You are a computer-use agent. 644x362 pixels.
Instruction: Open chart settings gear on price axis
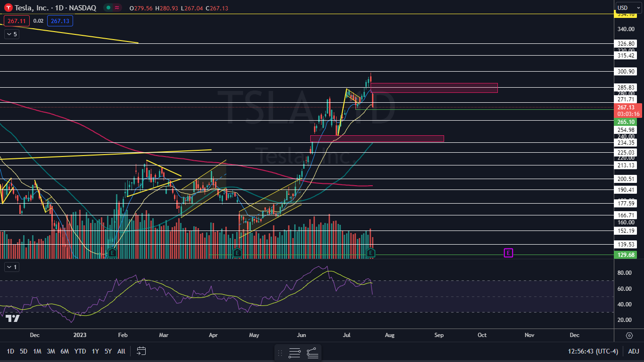[x=629, y=335]
